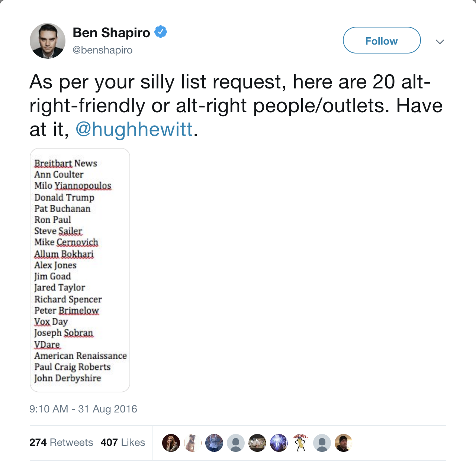Click the red-haired woman's liker avatar
The height and width of the screenshot is (463, 476).
pos(171,443)
